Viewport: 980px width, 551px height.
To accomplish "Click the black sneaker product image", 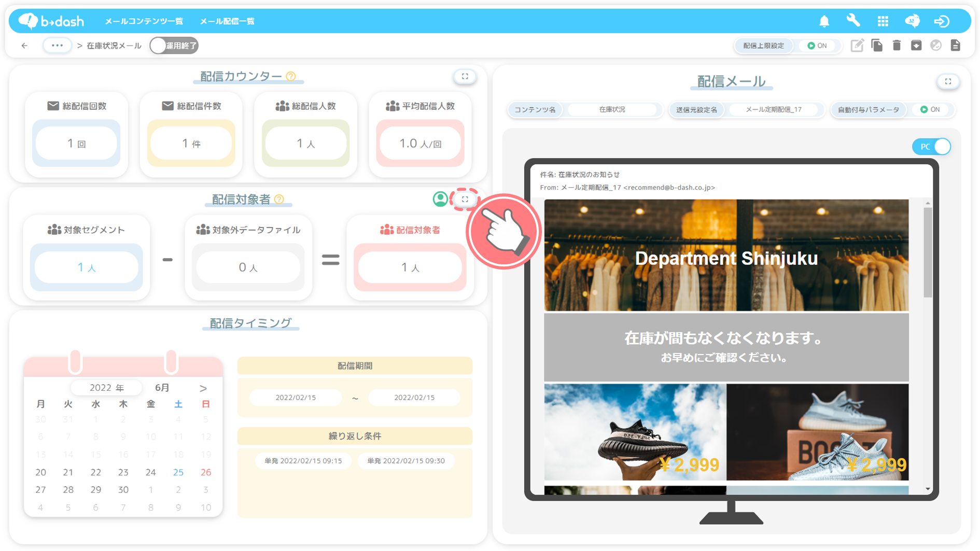I will pyautogui.click(x=635, y=432).
